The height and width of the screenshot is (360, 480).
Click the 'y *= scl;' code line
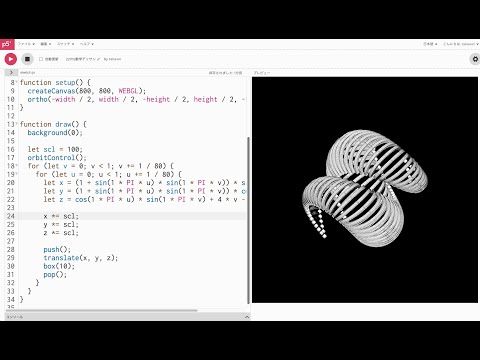(x=61, y=224)
